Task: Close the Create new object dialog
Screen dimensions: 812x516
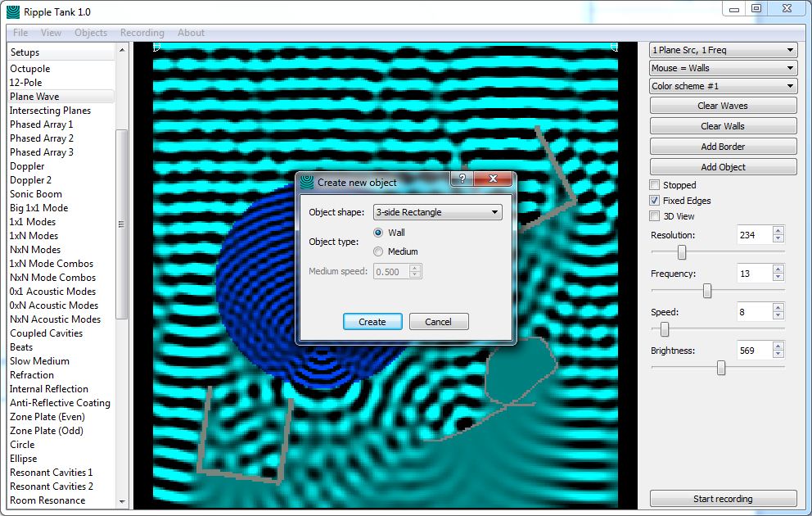Action: pos(493,179)
